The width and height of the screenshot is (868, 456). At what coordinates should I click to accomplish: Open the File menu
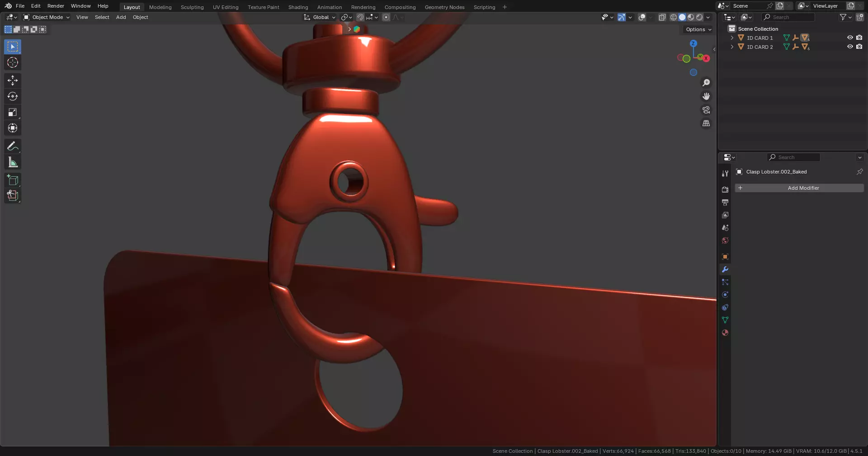(20, 6)
